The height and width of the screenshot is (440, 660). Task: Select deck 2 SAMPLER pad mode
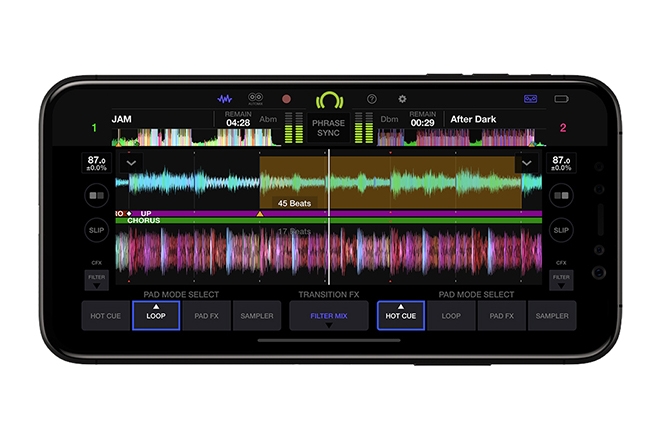[552, 316]
